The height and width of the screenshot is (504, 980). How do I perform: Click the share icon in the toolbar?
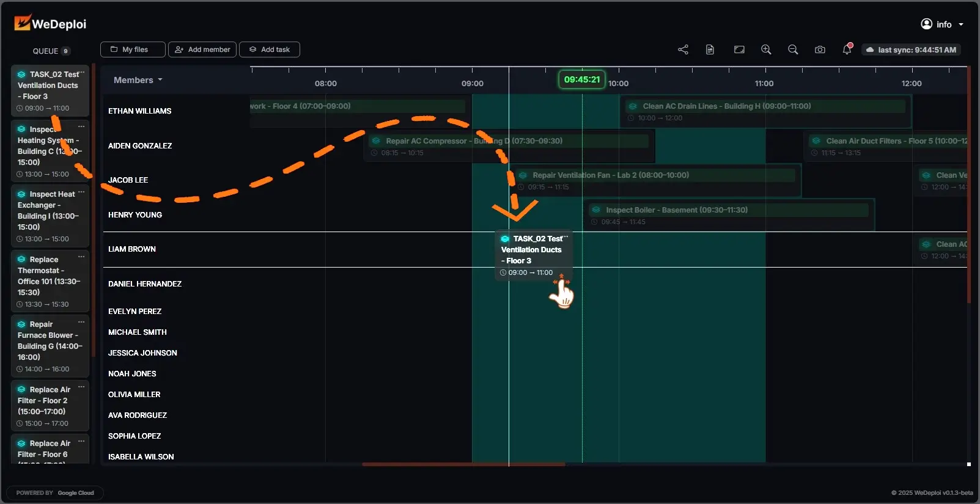[x=683, y=49]
